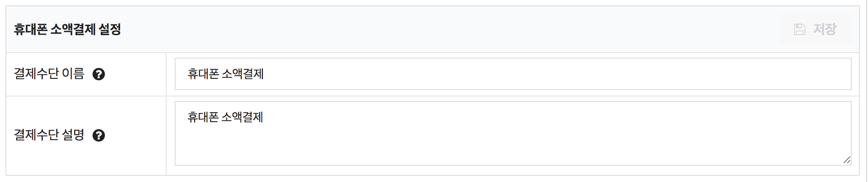Click the floppy disk save icon

click(800, 30)
